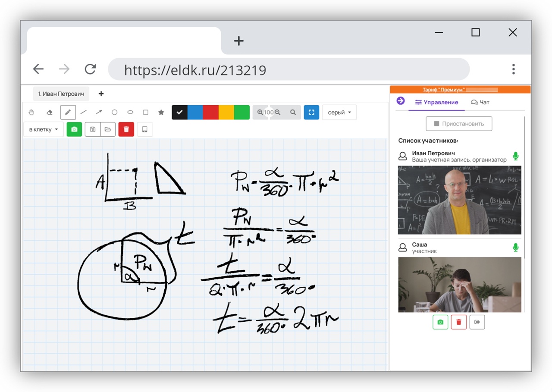The image size is (552, 392).
Task: Click Саша's video thumbnail
Action: (460, 285)
